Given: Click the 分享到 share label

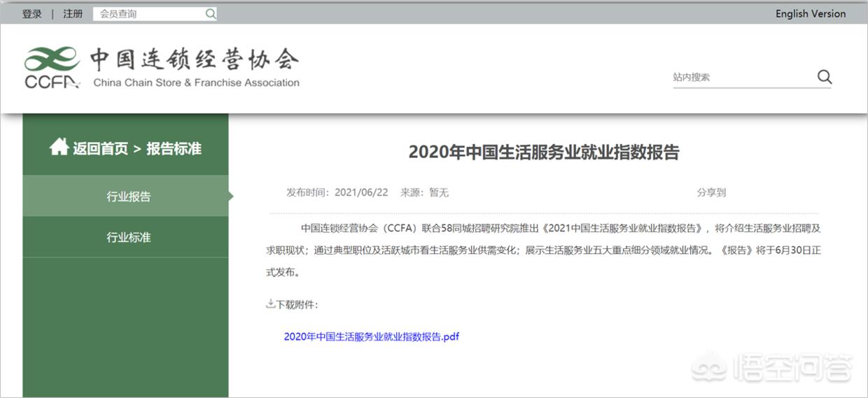Looking at the screenshot, I should tap(711, 192).
